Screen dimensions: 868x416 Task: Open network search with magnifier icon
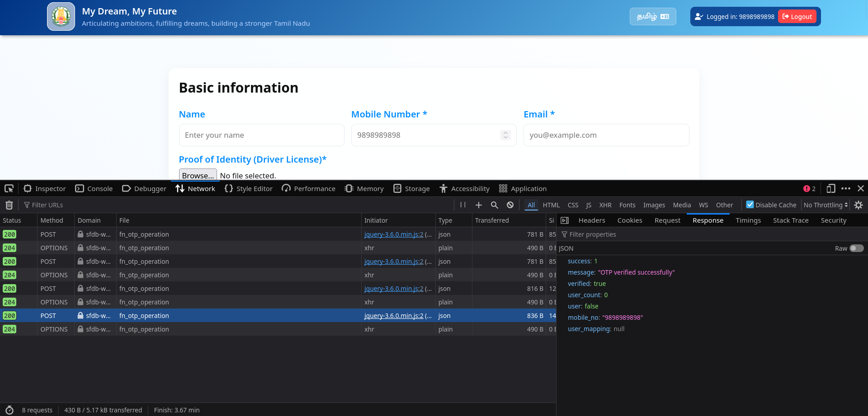494,205
